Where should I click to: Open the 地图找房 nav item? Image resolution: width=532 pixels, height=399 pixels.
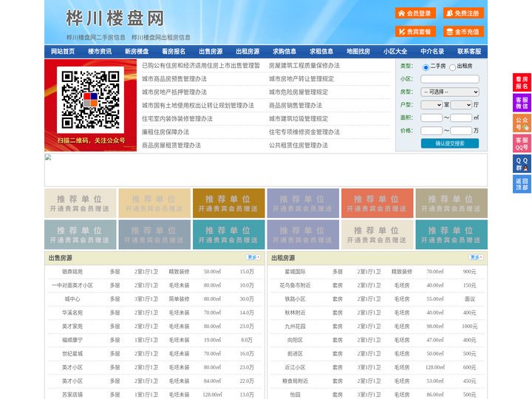point(358,52)
